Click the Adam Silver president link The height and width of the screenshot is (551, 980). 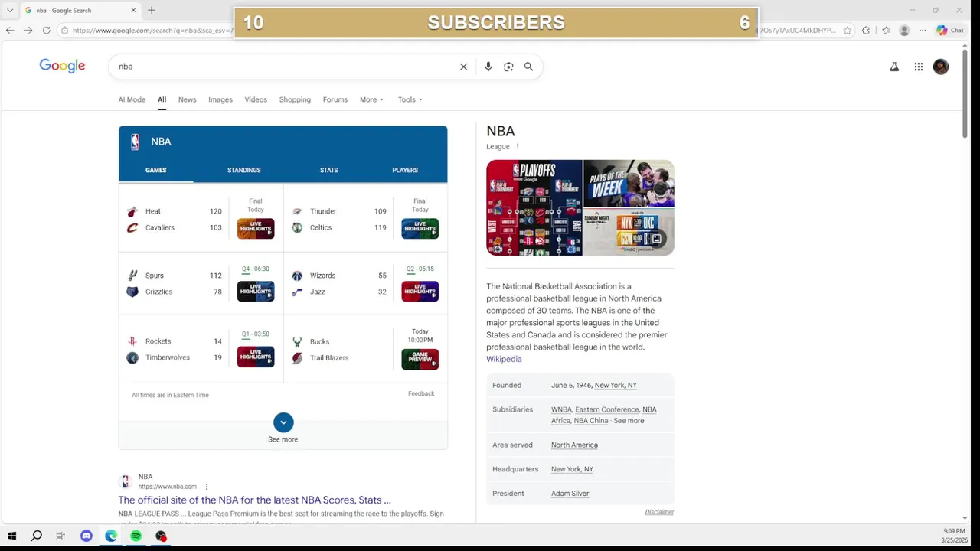click(570, 494)
